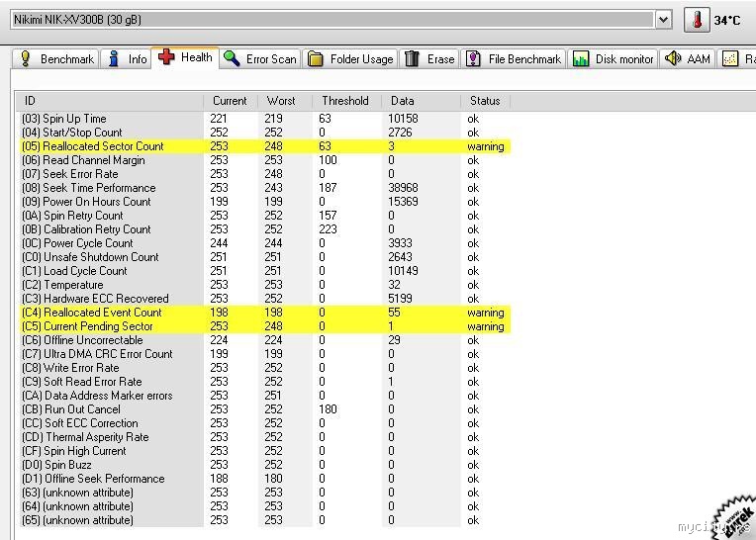
Task: Select the (0C) Power Cycle Count row
Action: (264, 243)
